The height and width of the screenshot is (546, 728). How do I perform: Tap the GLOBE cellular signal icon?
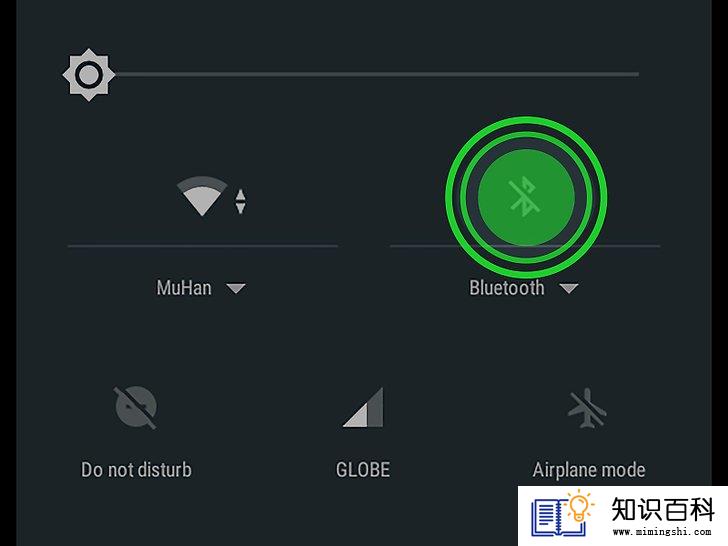363,407
